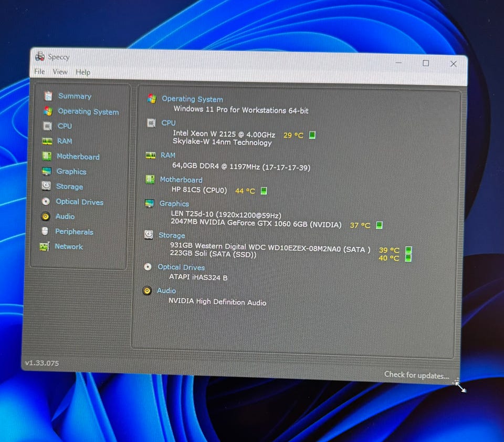
Task: Select RAM in the sidebar list
Action: (x=64, y=141)
